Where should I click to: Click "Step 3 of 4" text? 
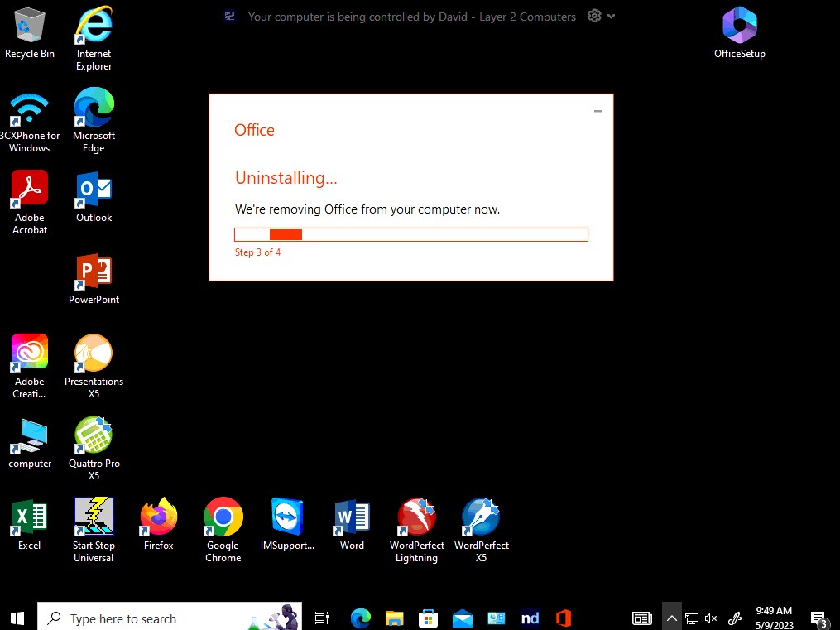[257, 252]
